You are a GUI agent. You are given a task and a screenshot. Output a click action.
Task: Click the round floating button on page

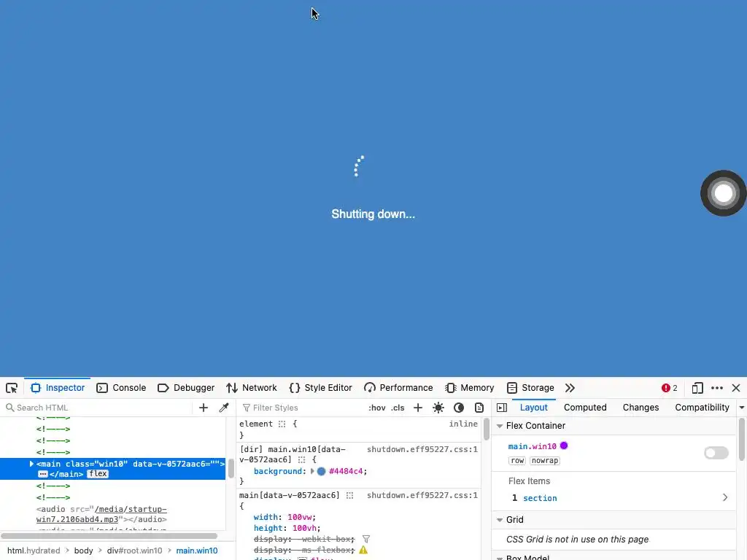pyautogui.click(x=723, y=192)
